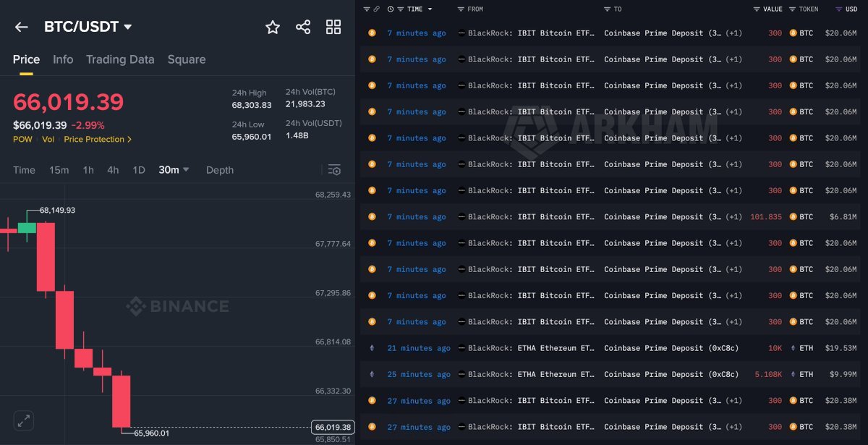Toggle the clock time format icon
The image size is (868, 445).
tap(391, 9)
